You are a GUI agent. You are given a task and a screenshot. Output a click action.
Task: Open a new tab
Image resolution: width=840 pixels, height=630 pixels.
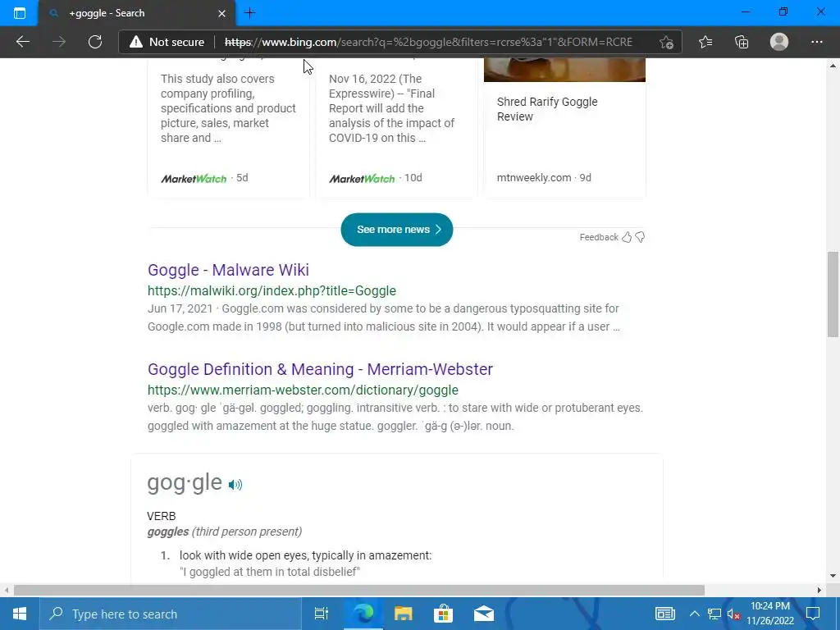249,13
